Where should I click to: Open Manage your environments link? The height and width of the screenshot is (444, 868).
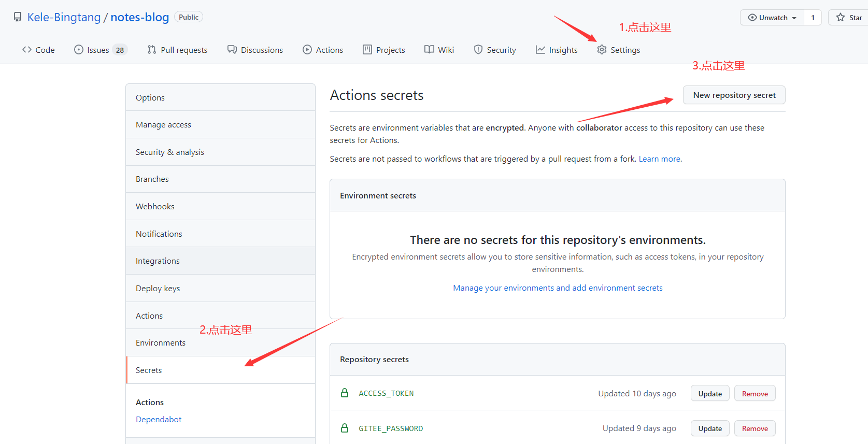click(558, 288)
